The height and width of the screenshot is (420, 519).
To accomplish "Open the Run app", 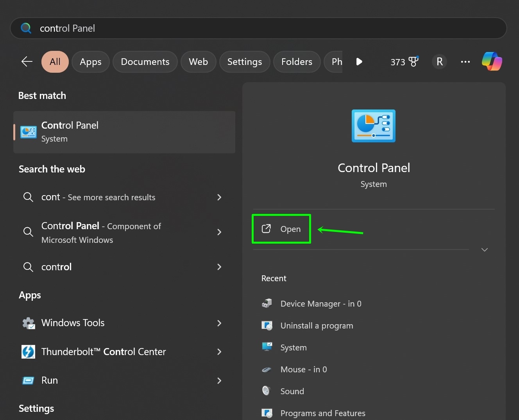I will 49,380.
